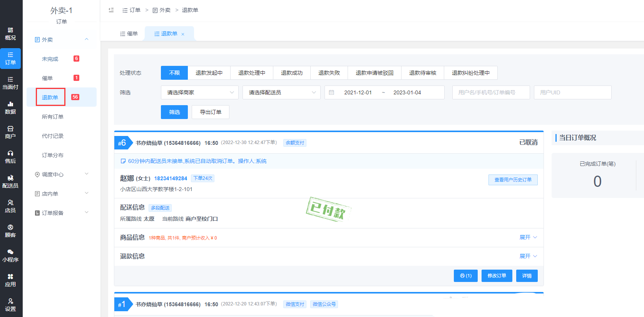This screenshot has width=644, height=317.
Task: Open the 应用 apps sidebar icon
Action: (10, 280)
